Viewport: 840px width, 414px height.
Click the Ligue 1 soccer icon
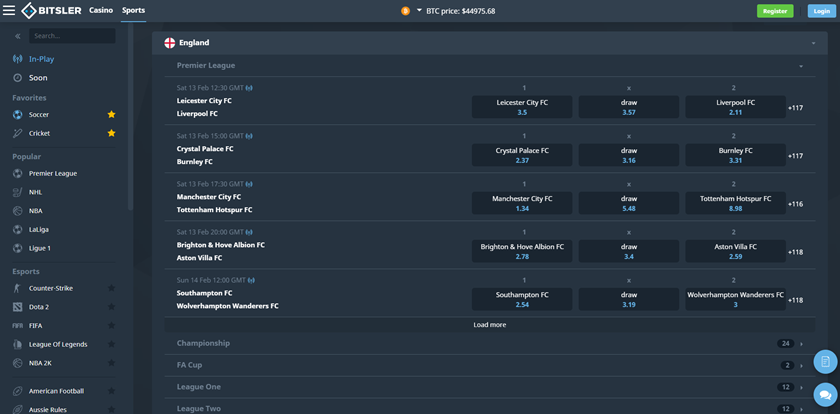coord(18,248)
